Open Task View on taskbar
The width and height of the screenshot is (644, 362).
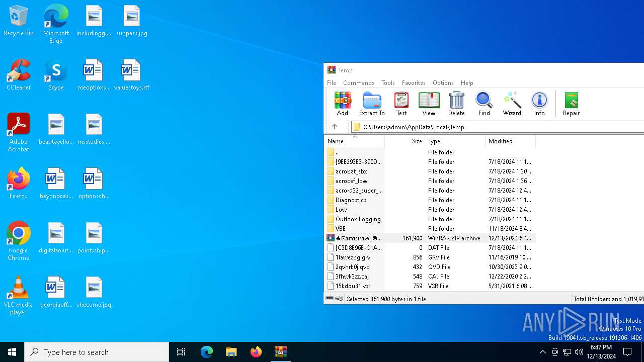(181, 352)
